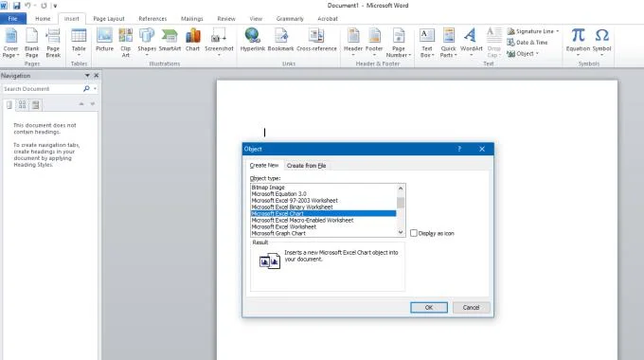The width and height of the screenshot is (644, 360).
Task: Insert a Symbol
Action: (x=601, y=42)
